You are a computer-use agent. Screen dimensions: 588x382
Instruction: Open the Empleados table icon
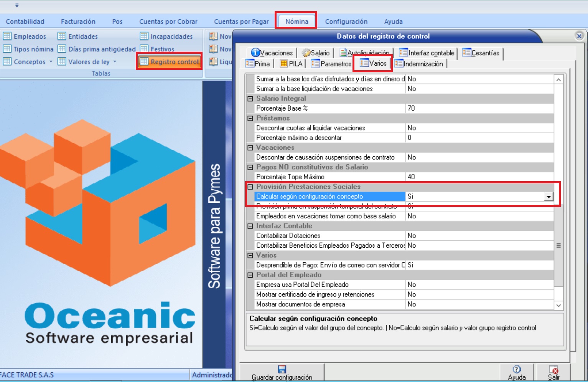(7, 36)
